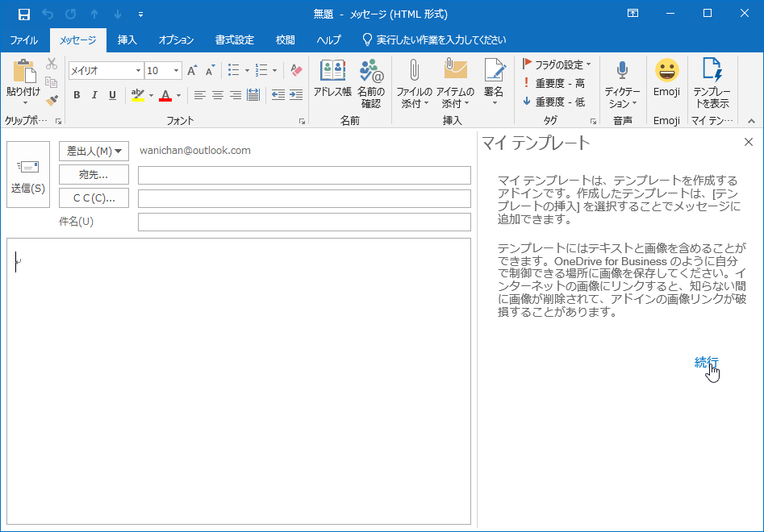Click the 貼り付け paste icon
The width and height of the screenshot is (764, 532).
pos(23,71)
